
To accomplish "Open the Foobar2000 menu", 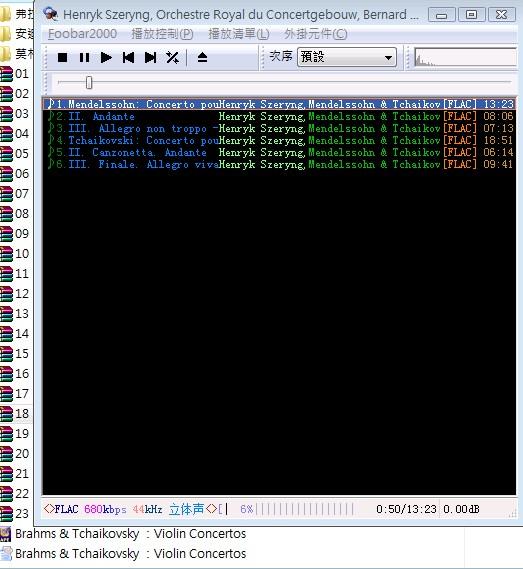I will click(82, 34).
